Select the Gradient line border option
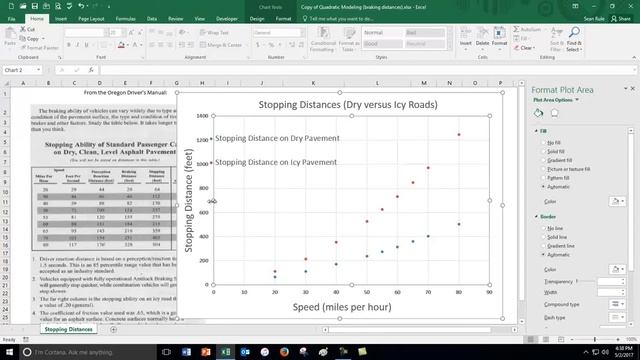This screenshot has width=640, height=360. click(543, 246)
